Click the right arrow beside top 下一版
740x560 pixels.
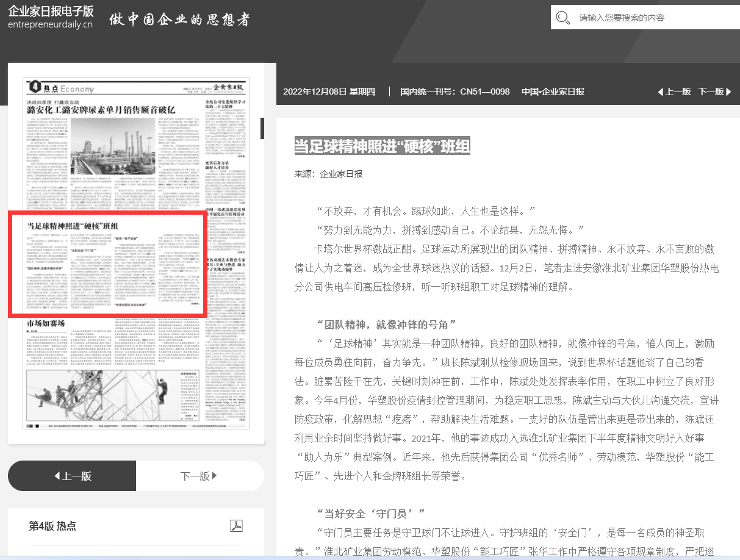(x=728, y=92)
